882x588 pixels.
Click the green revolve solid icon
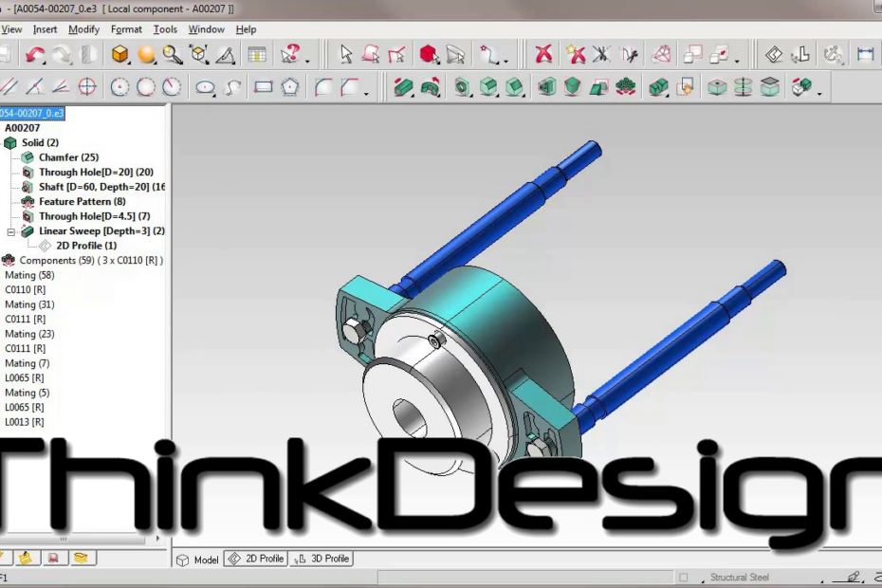point(431,86)
